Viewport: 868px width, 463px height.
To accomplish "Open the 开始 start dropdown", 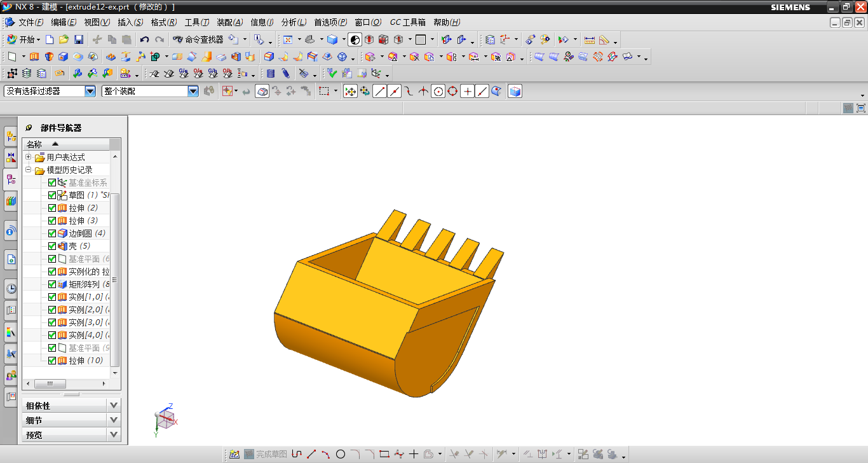I will click(x=23, y=39).
